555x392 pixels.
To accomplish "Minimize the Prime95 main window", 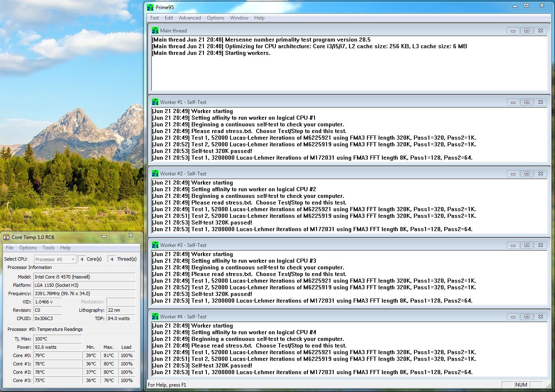I will [x=515, y=6].
